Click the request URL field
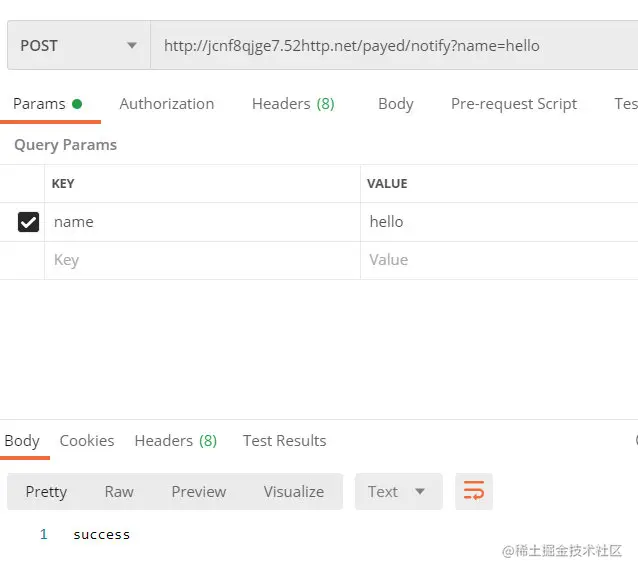This screenshot has height=574, width=638. pyautogui.click(x=394, y=45)
